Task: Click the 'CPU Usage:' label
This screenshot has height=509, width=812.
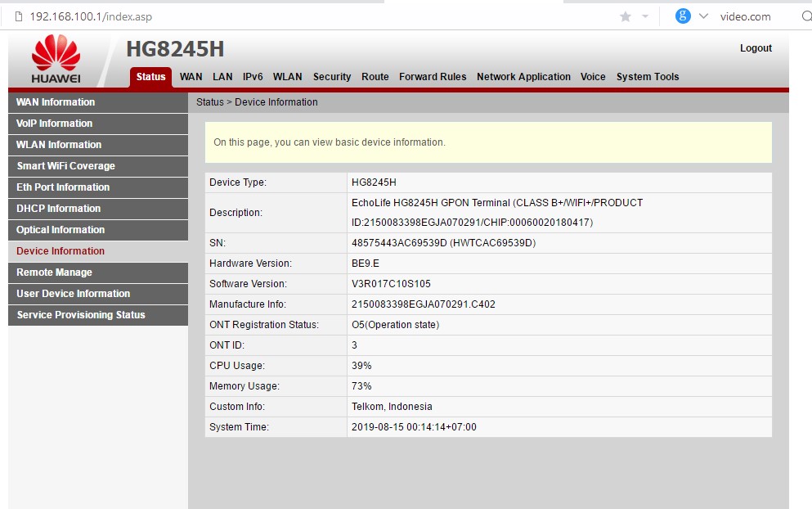Action: click(x=237, y=366)
